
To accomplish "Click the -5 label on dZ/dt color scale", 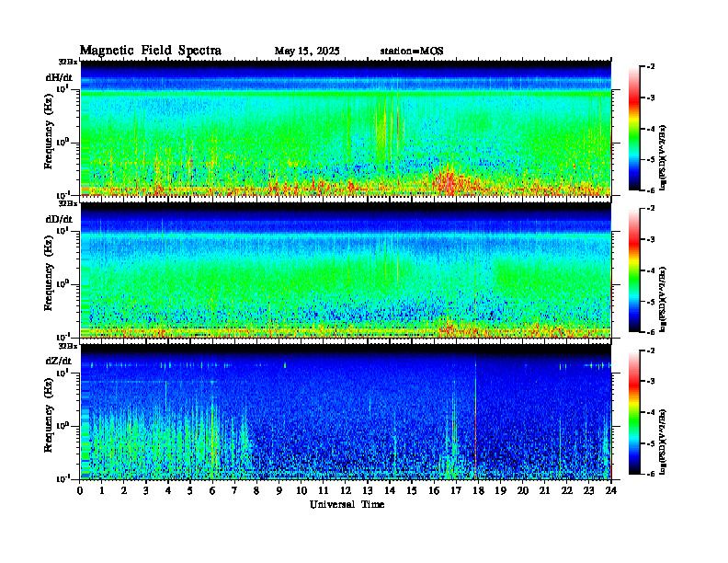I will 651,443.
